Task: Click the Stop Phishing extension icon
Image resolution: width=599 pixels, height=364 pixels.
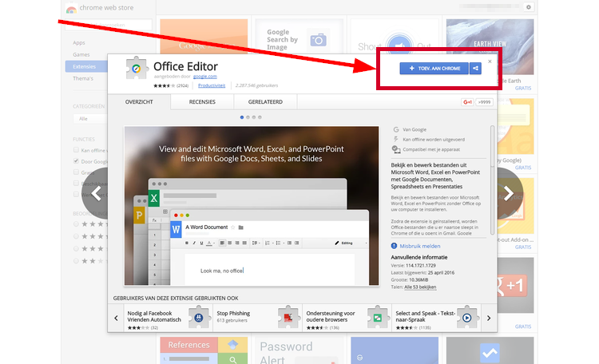Action: (x=288, y=317)
